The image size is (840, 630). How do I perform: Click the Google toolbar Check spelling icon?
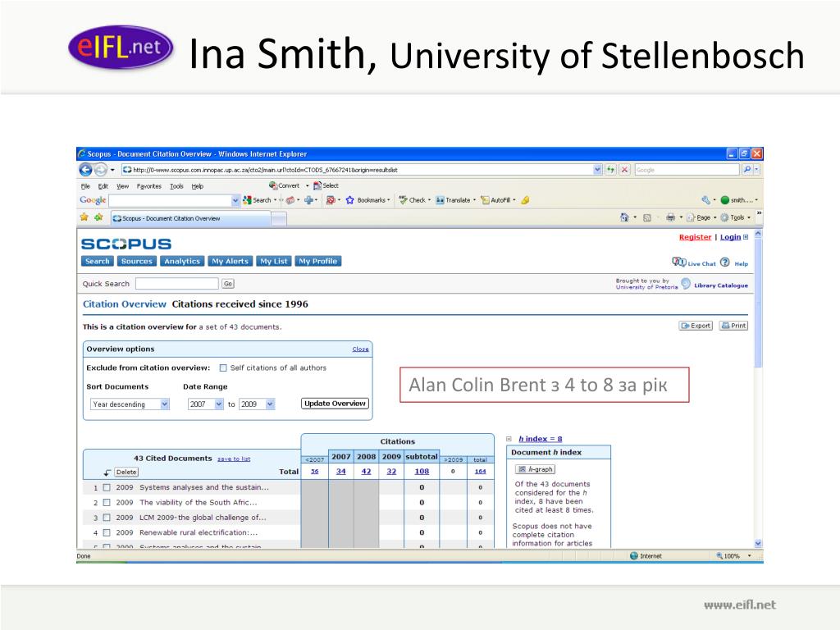click(x=404, y=200)
